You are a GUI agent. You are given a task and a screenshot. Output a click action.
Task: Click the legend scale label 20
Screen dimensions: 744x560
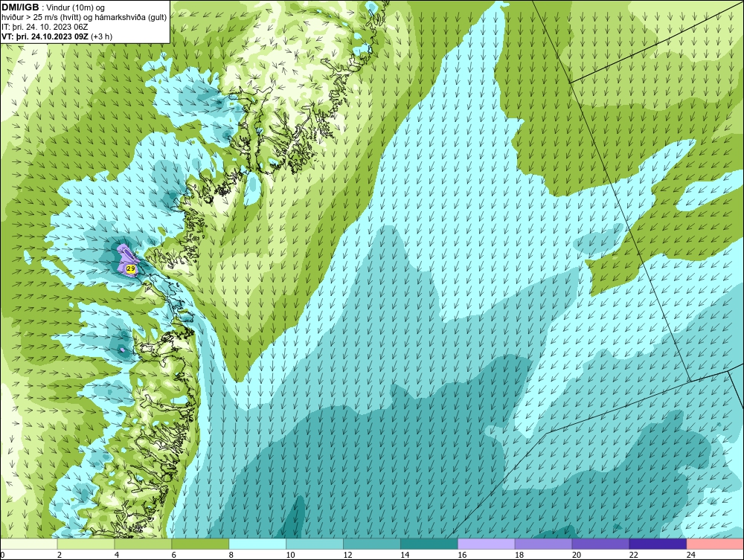click(x=576, y=555)
